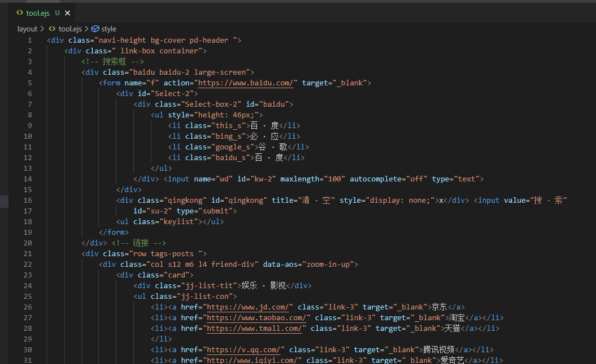Screen dimensions: 596x364
Task: Click the "submit" type value
Action: [215, 211]
